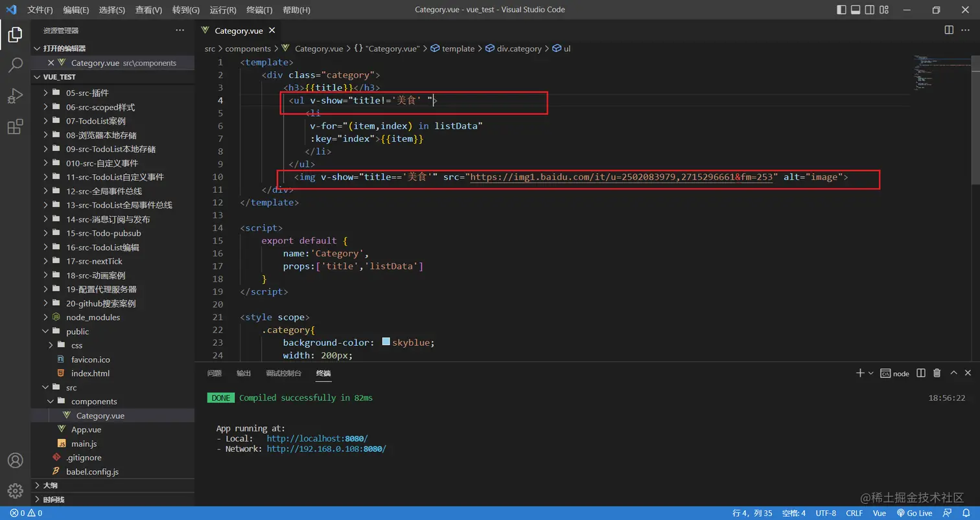Viewport: 980px width, 520px height.
Task: Toggle secondary side bar layout icon
Action: [869, 10]
